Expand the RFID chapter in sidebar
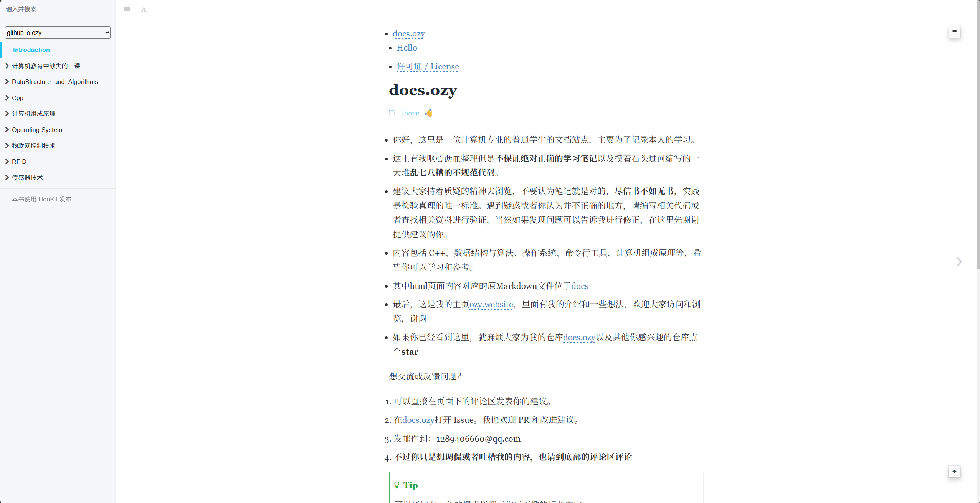Screen dimensions: 980x503 click(x=19, y=162)
